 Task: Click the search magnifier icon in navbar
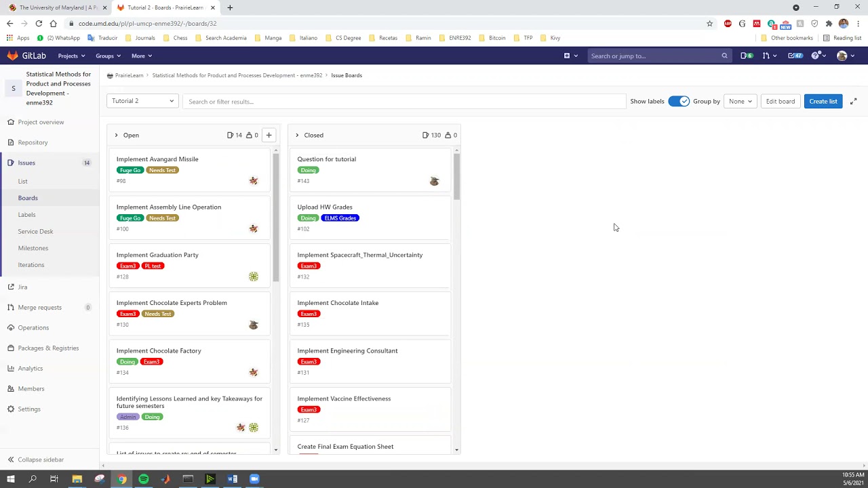point(724,56)
